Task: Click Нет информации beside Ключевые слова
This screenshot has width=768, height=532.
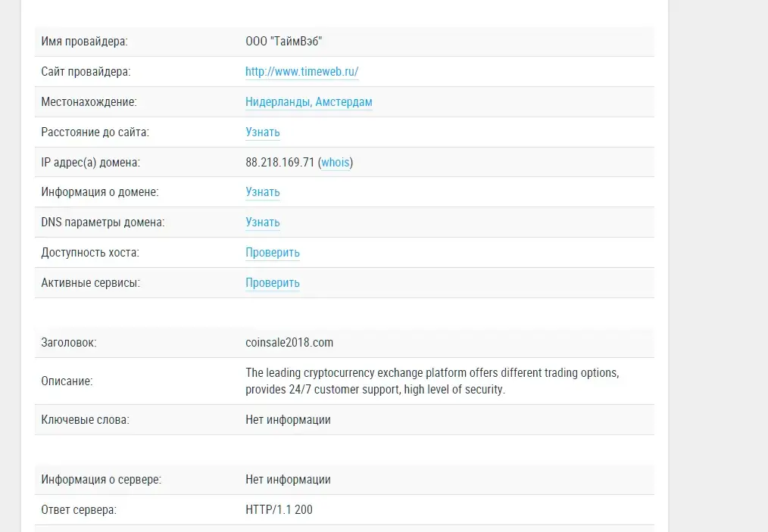Action: 288,420
